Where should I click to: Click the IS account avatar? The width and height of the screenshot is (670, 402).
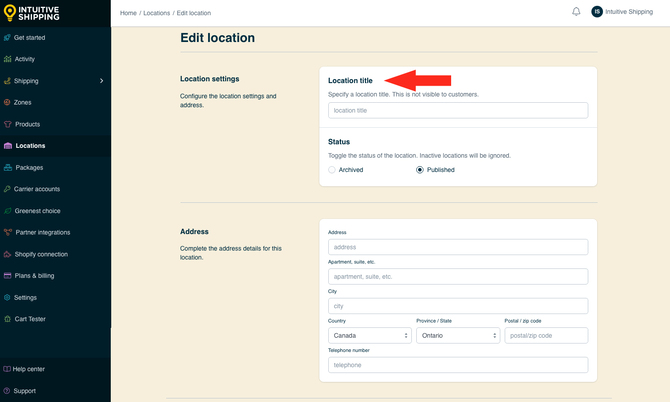597,12
